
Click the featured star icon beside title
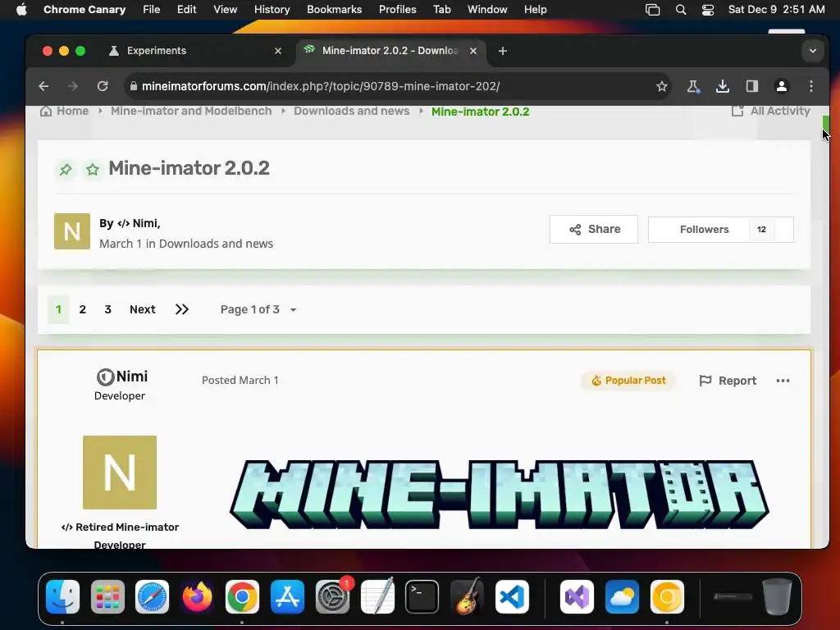[93, 170]
